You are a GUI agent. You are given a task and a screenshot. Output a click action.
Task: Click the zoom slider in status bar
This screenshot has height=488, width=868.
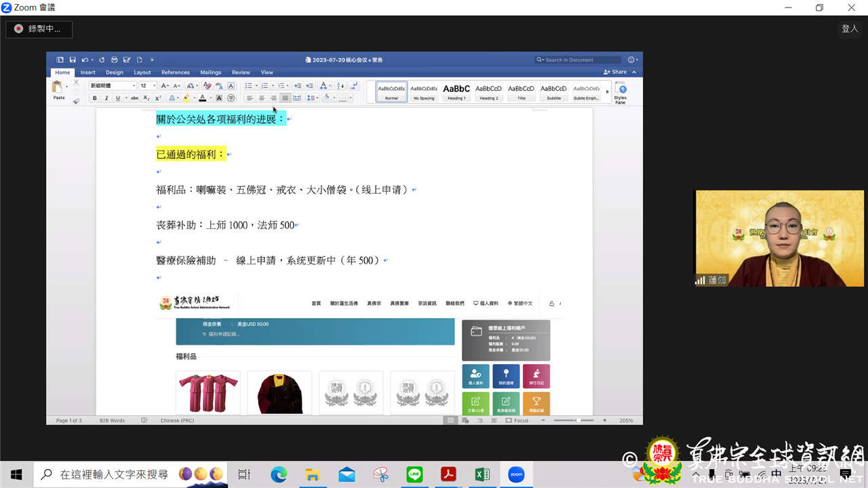click(576, 420)
